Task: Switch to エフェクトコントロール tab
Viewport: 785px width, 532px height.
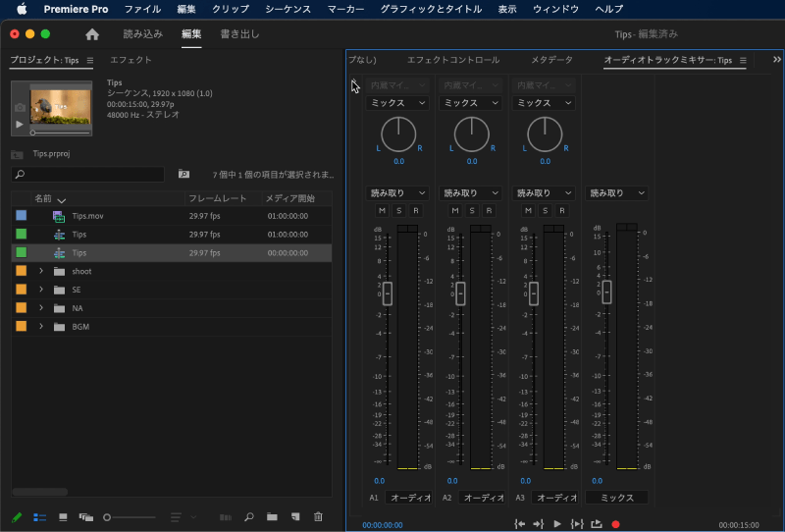Action: coord(453,60)
